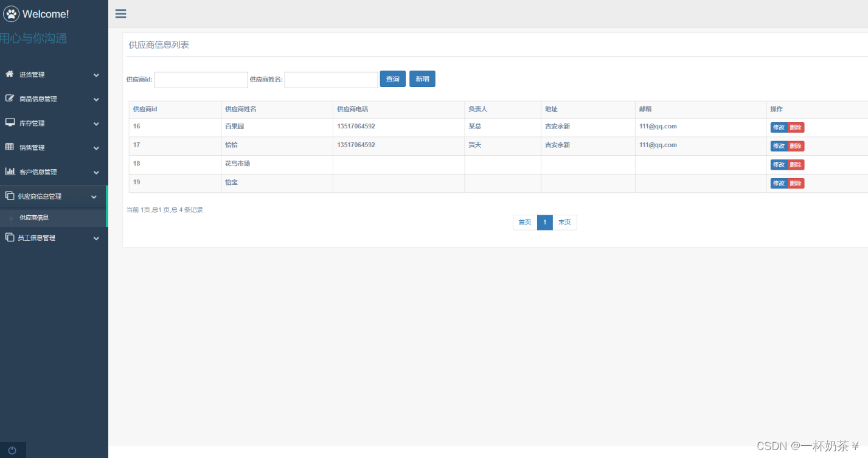
Task: Click the paw logo icon beside Welcome
Action: [12, 13]
